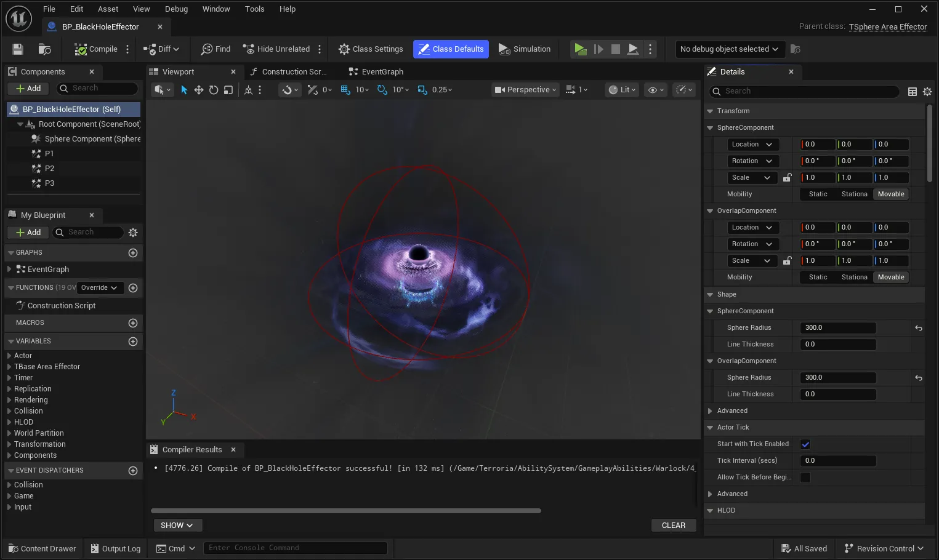Add new variable with plus icon
The image size is (939, 560).
[133, 342]
